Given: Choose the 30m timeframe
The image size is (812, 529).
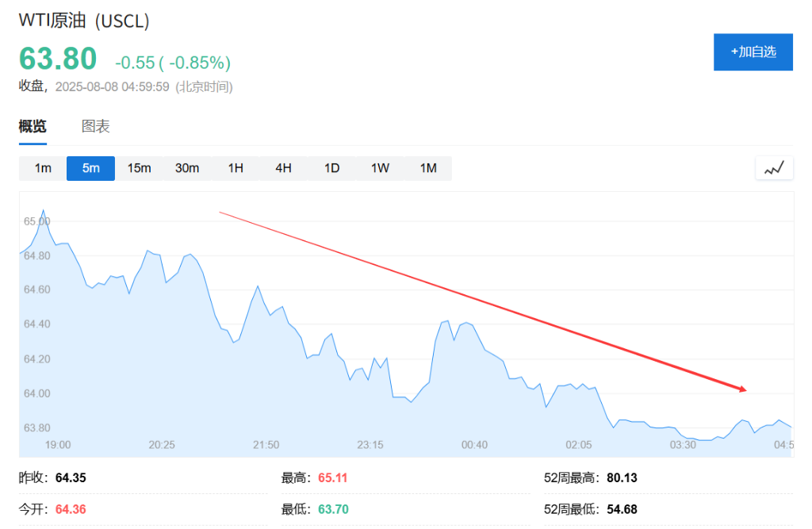Looking at the screenshot, I should click(x=187, y=168).
